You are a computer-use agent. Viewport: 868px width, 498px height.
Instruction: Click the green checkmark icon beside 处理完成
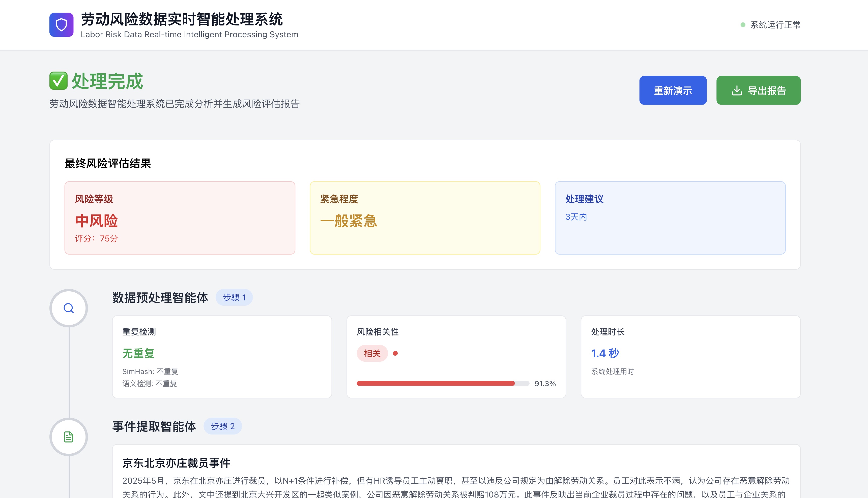click(x=58, y=81)
